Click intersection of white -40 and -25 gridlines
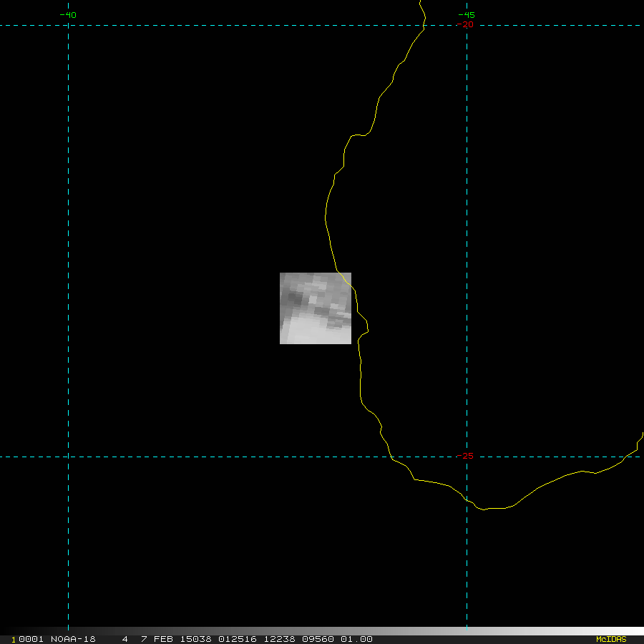 [68, 457]
